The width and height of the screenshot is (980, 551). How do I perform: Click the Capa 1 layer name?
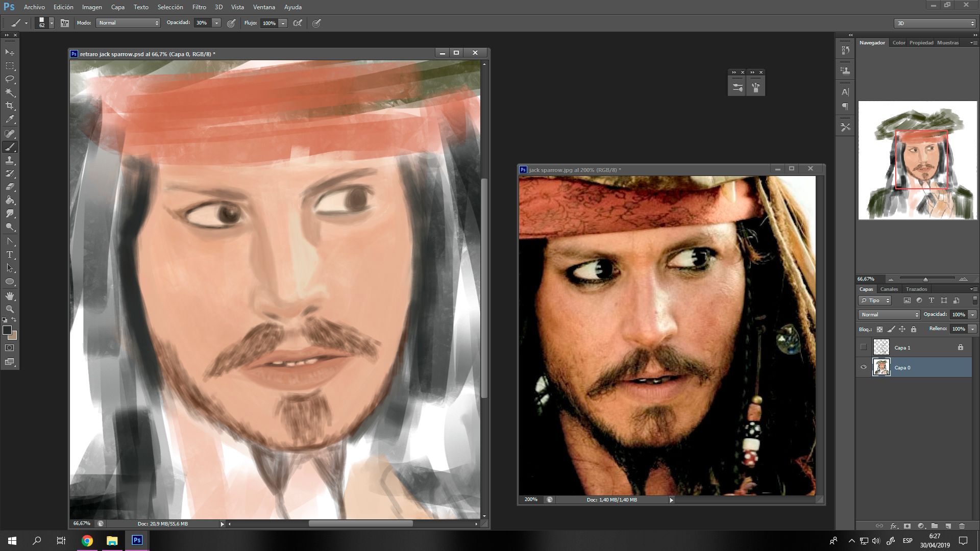pyautogui.click(x=902, y=348)
